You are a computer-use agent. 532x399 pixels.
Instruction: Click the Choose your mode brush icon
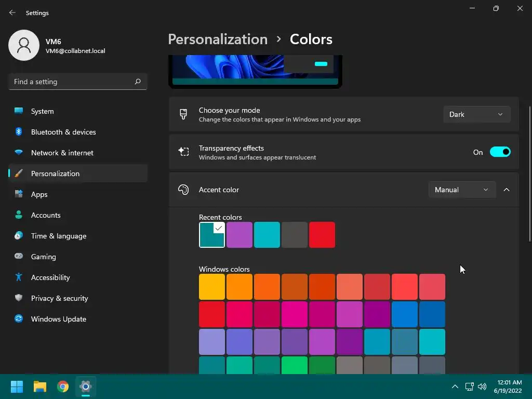(183, 114)
